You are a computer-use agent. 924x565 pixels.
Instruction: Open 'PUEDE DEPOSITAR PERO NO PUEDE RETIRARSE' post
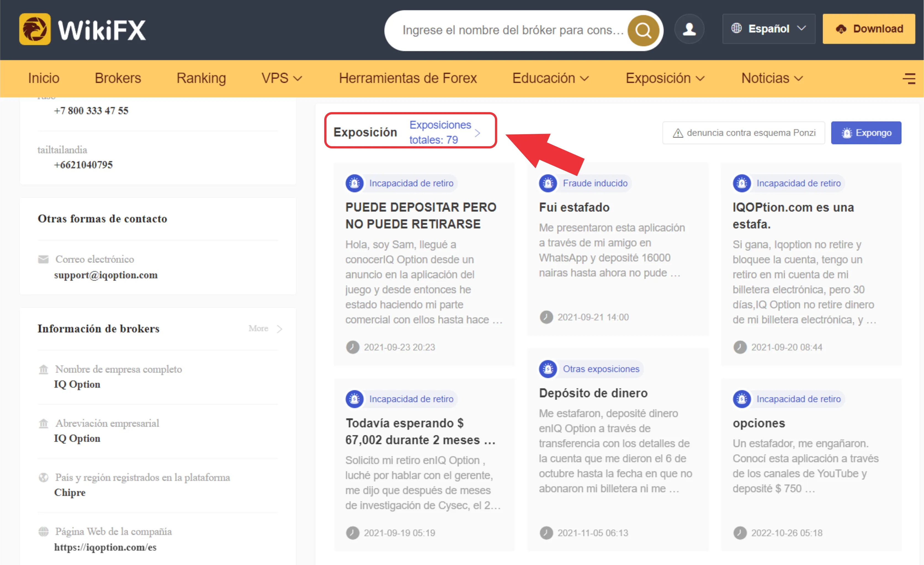421,215
